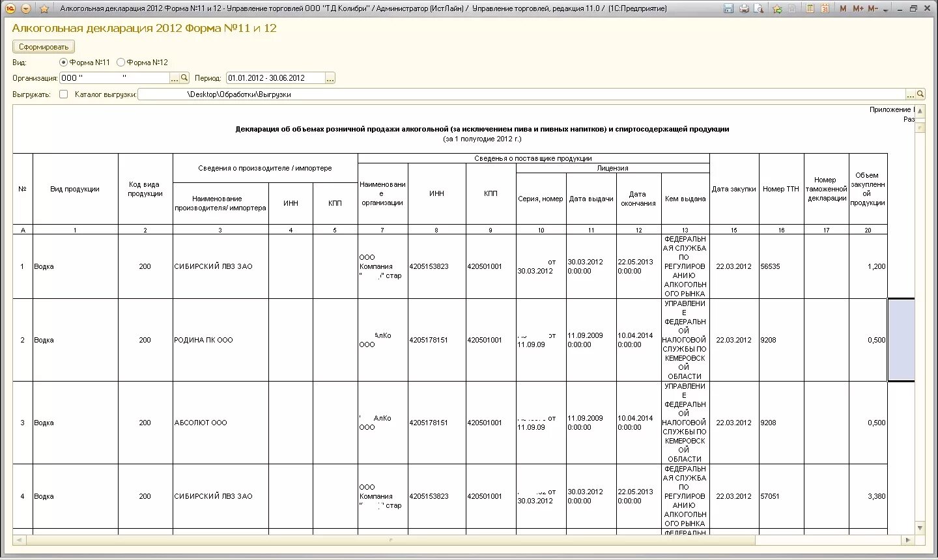Screen dimensions: 938x560
Task: Click the vertical scrollbar down arrow
Action: [920, 527]
